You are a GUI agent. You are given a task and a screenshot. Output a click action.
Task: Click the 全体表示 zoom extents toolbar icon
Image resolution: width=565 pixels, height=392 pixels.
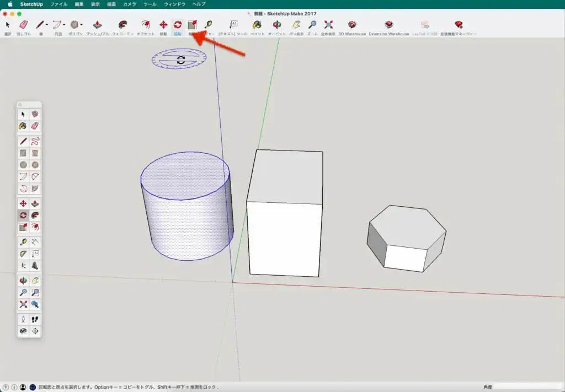point(328,25)
